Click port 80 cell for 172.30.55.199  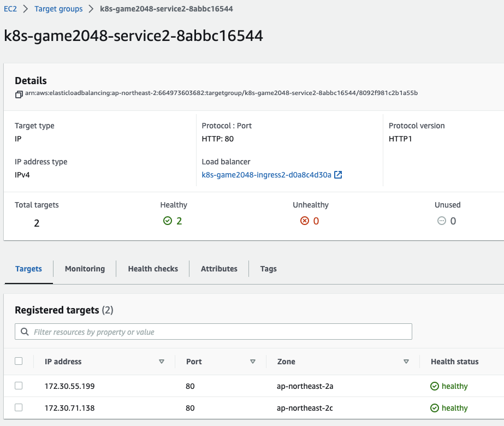tap(190, 386)
